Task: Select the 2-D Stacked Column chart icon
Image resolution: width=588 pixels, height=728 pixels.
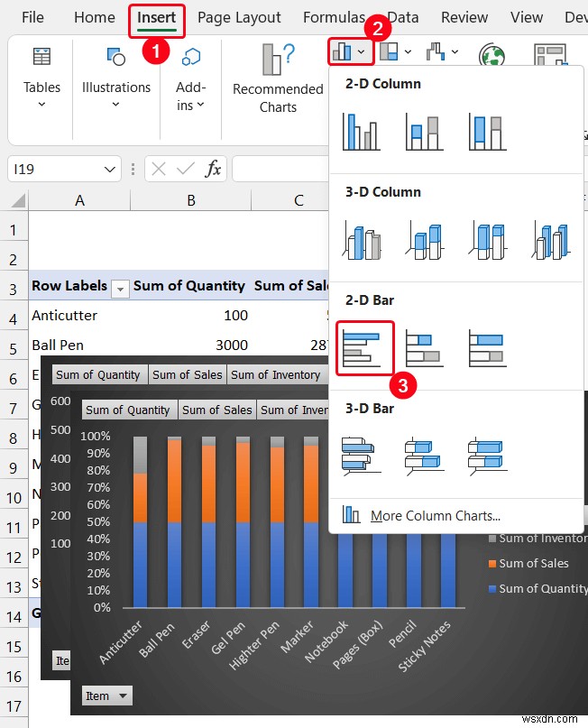Action: tap(424, 132)
